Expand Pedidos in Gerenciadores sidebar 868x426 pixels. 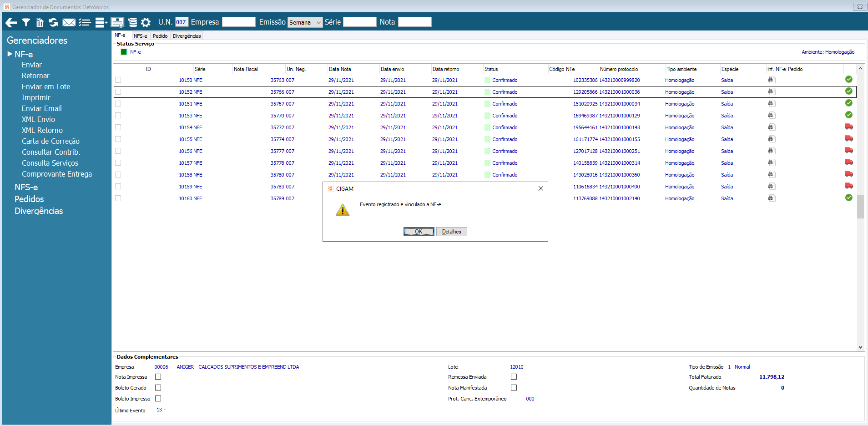pos(29,199)
